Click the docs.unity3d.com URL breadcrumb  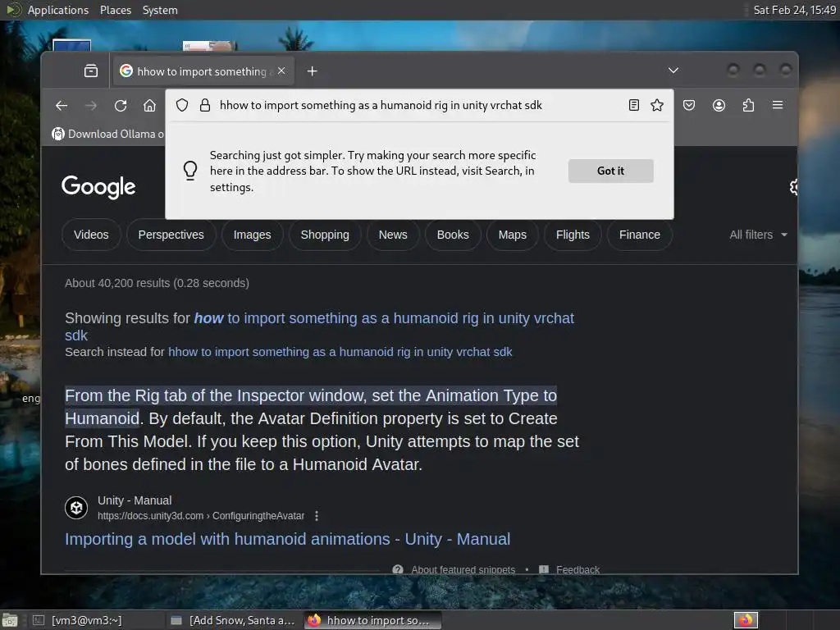click(x=201, y=516)
